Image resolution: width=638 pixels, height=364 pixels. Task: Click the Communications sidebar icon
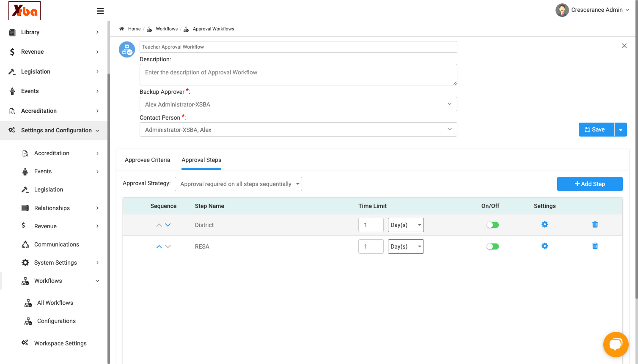point(25,244)
